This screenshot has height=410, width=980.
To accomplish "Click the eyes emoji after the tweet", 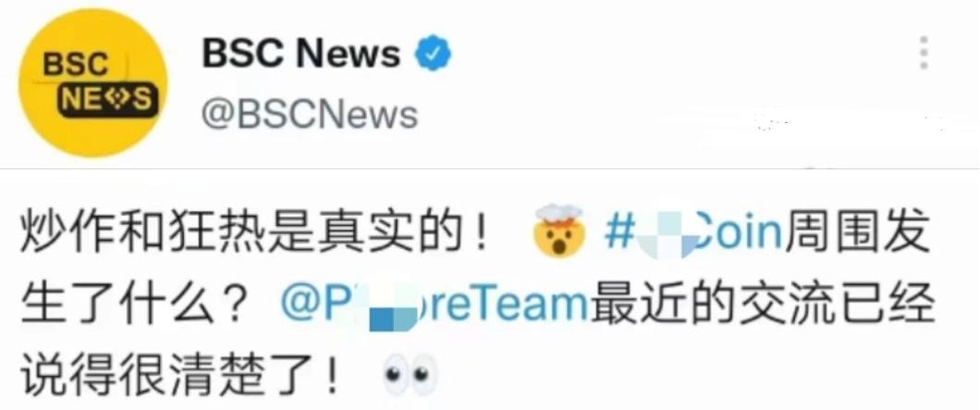I will 410,374.
